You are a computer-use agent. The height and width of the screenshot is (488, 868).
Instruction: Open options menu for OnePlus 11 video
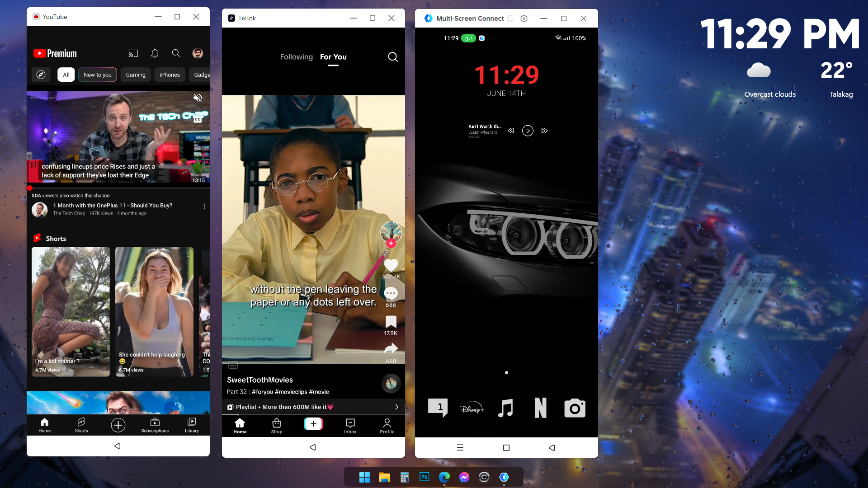[204, 206]
